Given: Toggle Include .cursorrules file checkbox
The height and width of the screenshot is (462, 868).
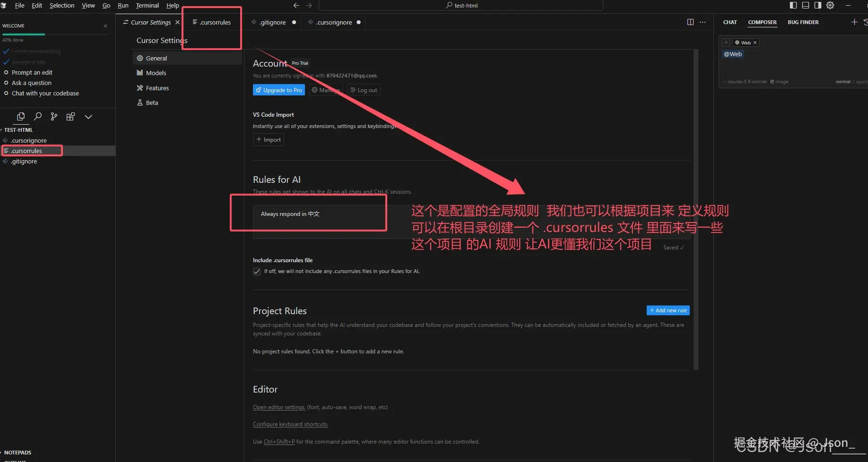Looking at the screenshot, I should click(x=257, y=272).
